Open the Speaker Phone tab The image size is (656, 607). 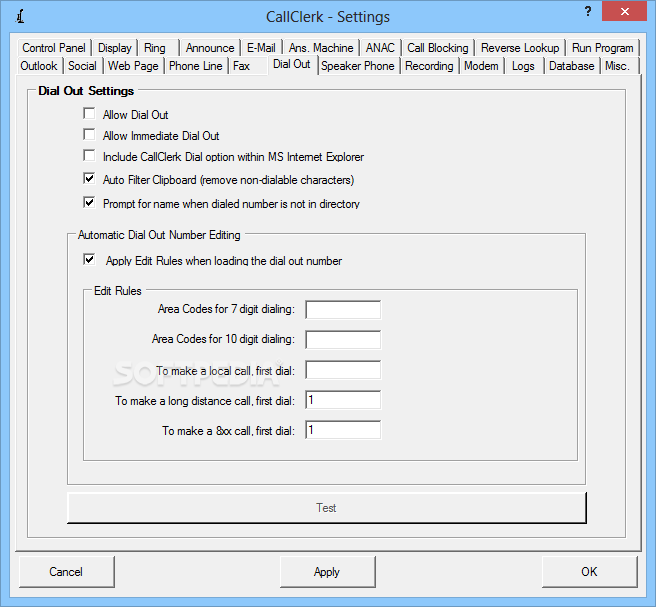pyautogui.click(x=358, y=66)
